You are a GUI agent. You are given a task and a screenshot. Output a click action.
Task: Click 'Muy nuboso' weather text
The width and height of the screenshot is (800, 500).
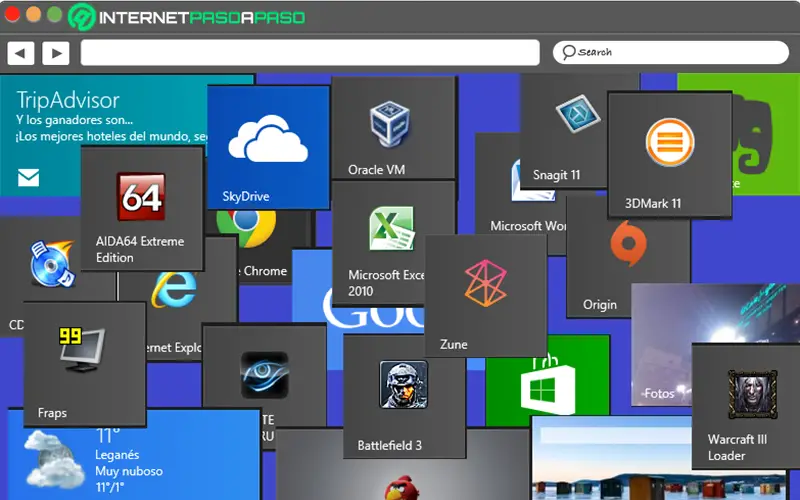coord(129,471)
